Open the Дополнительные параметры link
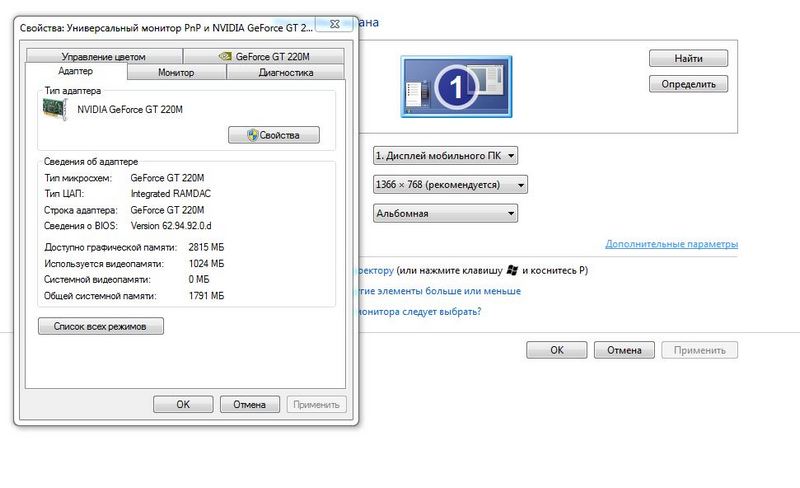800x488 pixels. pyautogui.click(x=671, y=244)
